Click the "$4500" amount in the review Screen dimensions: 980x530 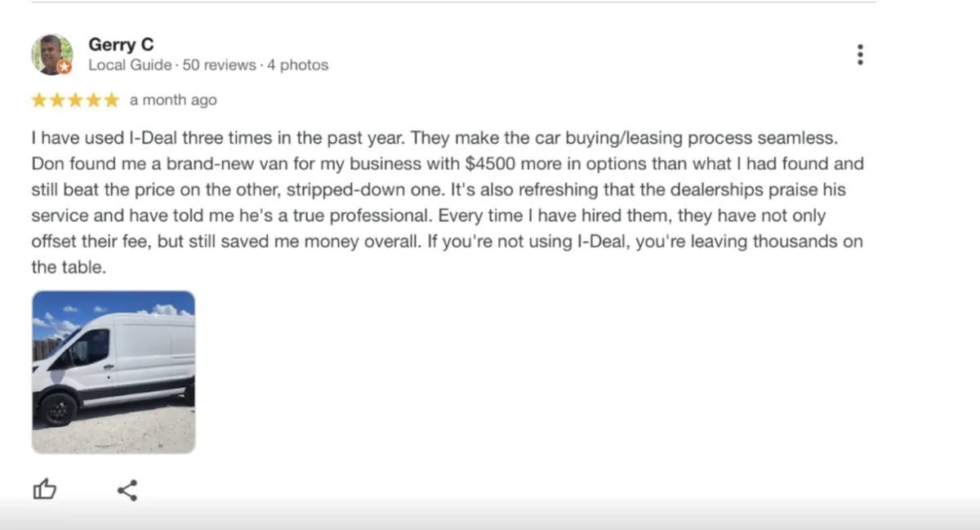492,163
